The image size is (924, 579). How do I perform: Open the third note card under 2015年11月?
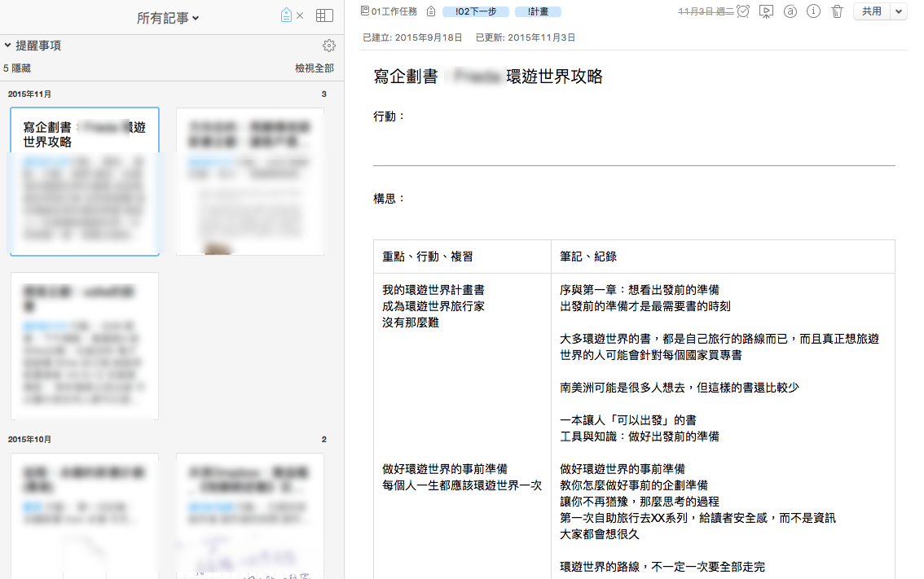point(85,346)
